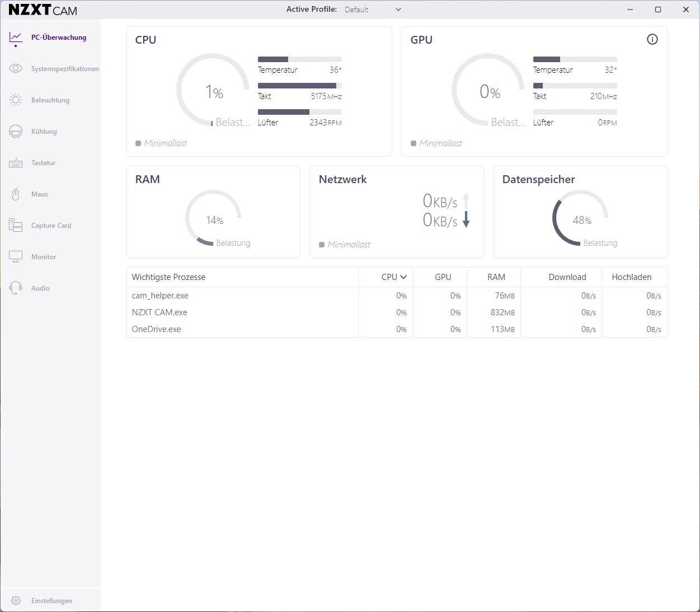Viewport: 700px width, 612px height.
Task: Click the Maus mouse icon
Action: click(16, 194)
